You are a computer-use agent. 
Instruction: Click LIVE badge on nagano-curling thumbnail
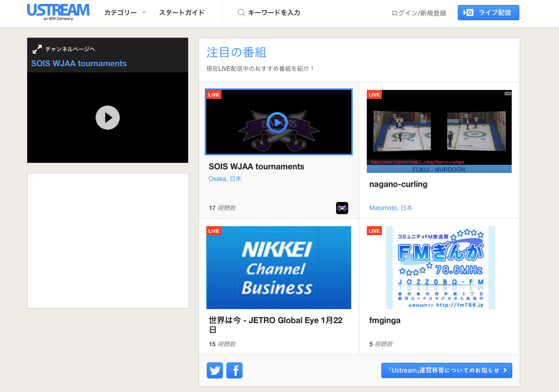[x=374, y=94]
